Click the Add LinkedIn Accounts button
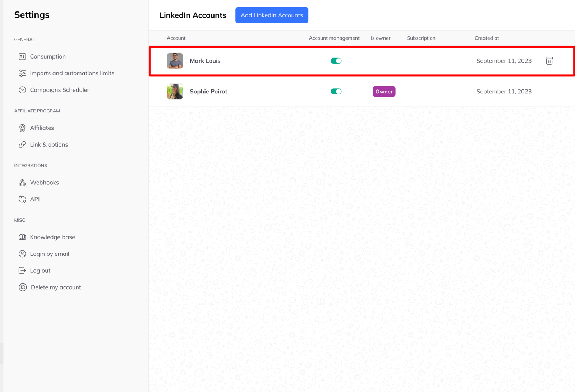 coord(272,15)
